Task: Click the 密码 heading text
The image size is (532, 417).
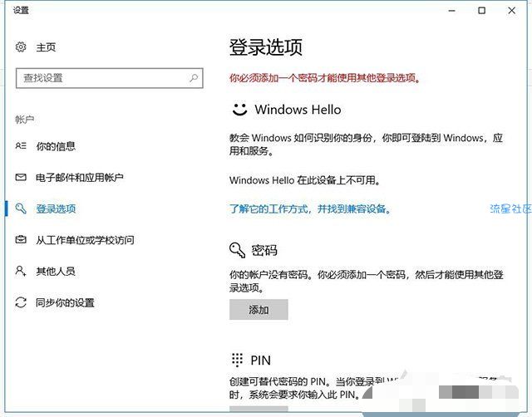Action: tap(264, 250)
